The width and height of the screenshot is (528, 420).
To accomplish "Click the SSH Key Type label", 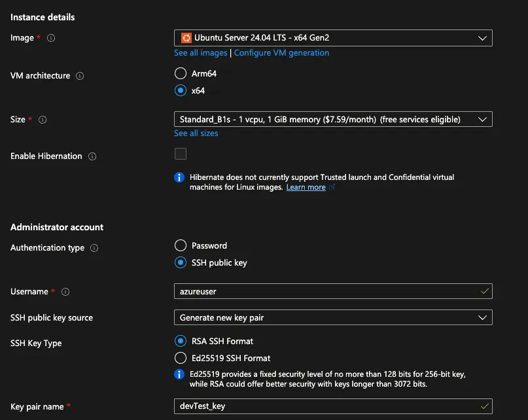I will point(36,343).
